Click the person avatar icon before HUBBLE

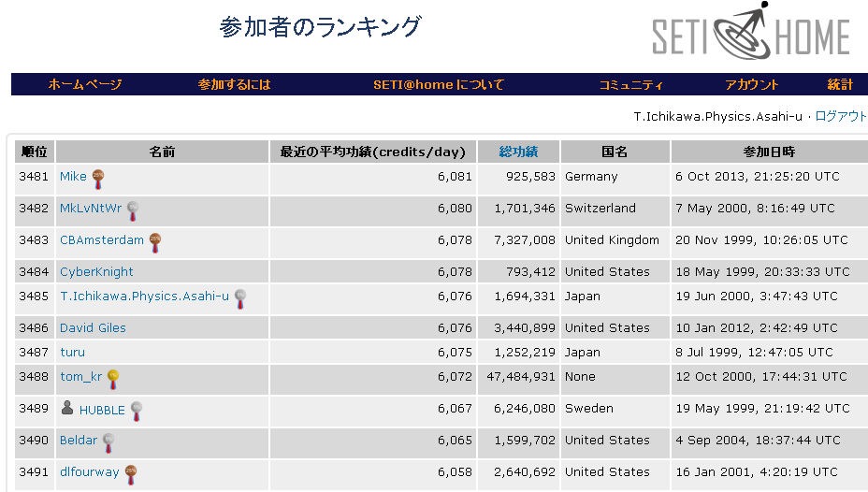[67, 408]
